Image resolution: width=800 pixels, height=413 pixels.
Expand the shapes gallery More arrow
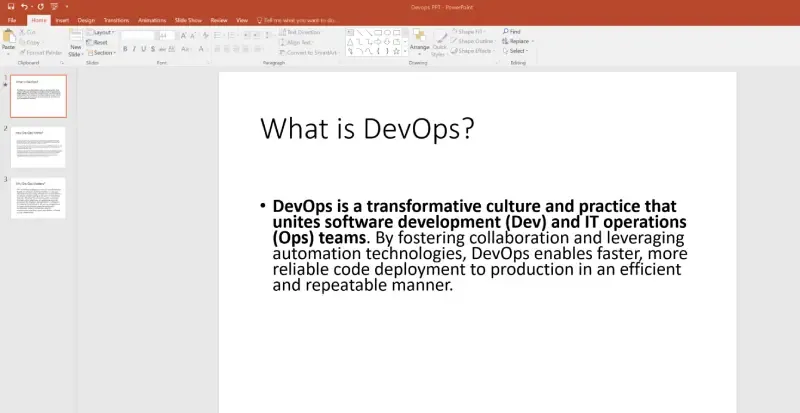click(406, 52)
